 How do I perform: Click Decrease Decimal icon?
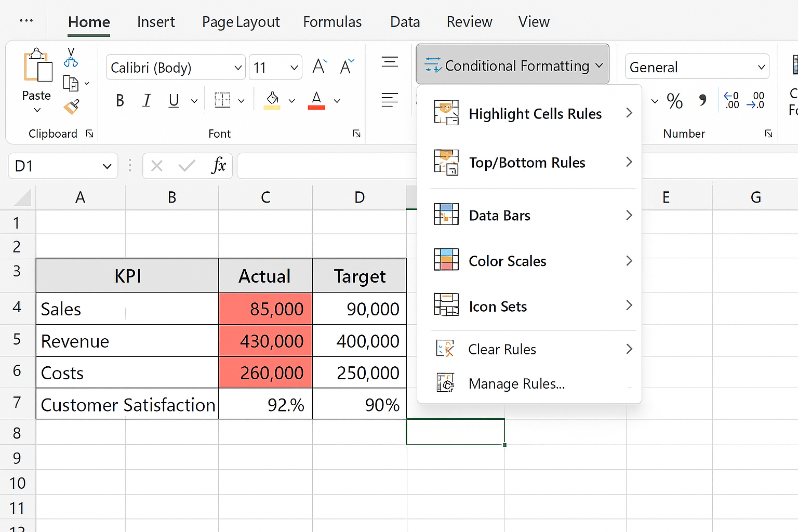point(755,100)
